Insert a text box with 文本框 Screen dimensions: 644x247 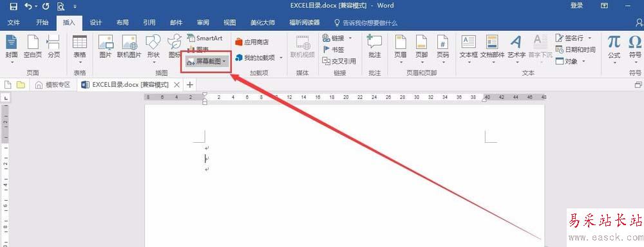469,49
